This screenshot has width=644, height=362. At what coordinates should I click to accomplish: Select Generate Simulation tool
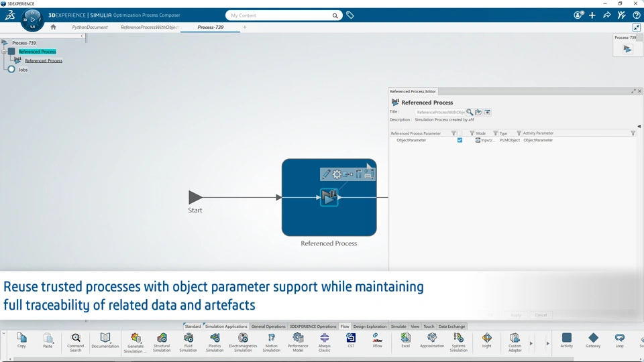136,343
